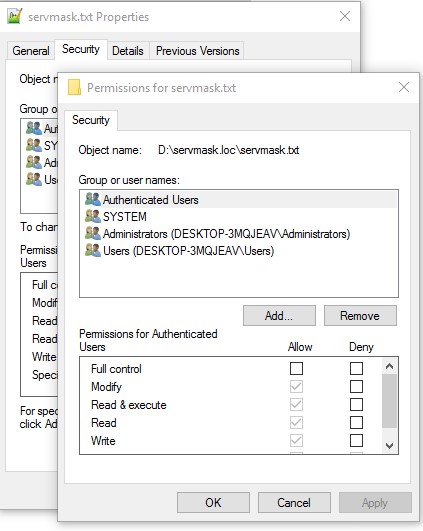Click the permissions list scrollbar thumb
The width and height of the screenshot is (423, 531).
(389, 401)
